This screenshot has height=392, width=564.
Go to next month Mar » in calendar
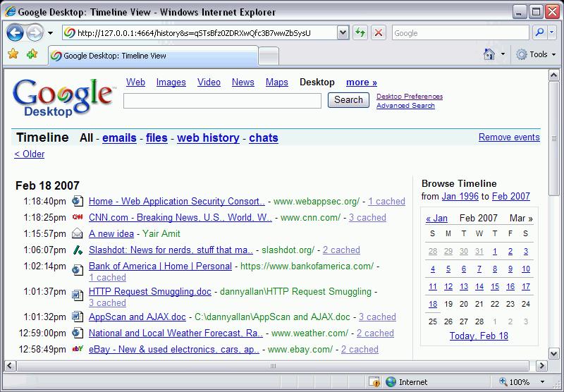click(521, 218)
